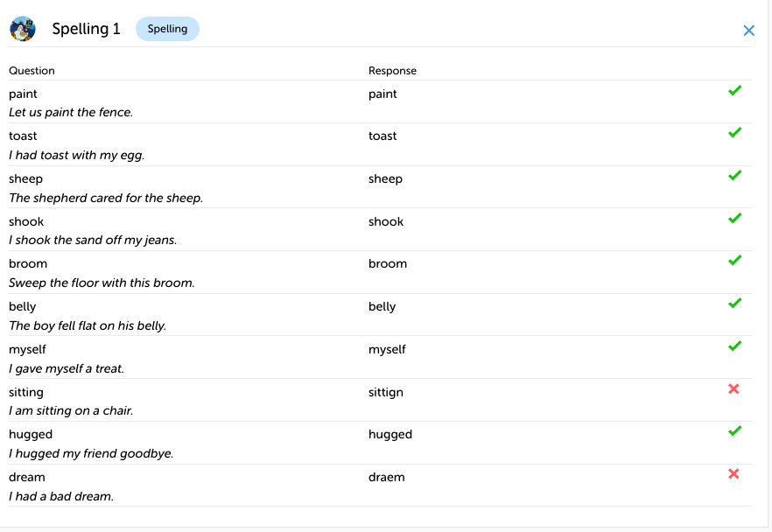This screenshot has width=772, height=532.
Task: Click the green checkmark for hugged
Action: 734,430
